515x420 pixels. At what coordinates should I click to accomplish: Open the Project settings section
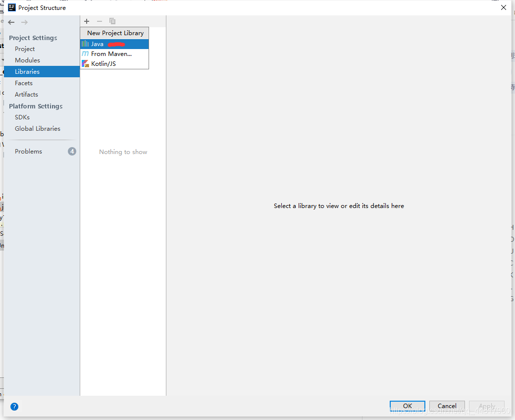coord(24,49)
